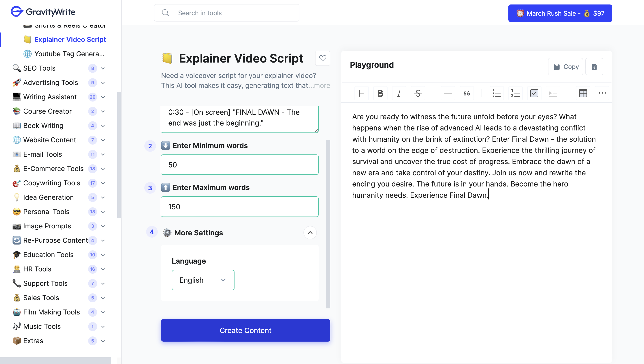644x364 pixels.
Task: Insert a task checkbox list
Action: pyautogui.click(x=534, y=93)
